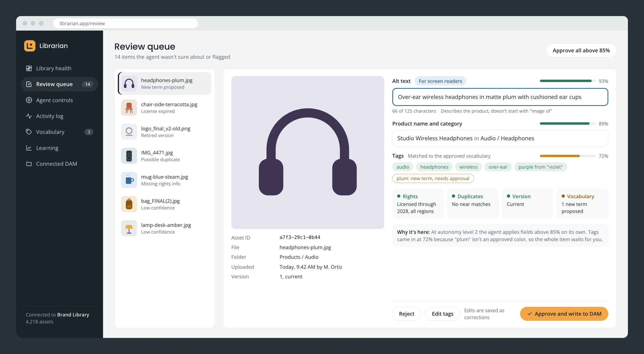Click Approve all above 85% button
Viewport: 644px width, 354px height.
click(581, 50)
